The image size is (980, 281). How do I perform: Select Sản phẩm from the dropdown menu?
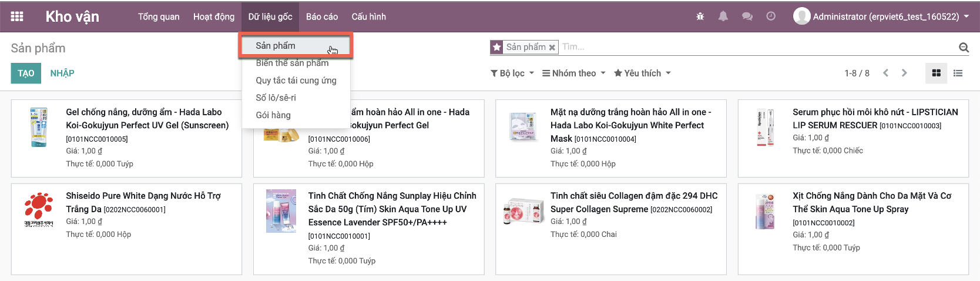pos(295,46)
